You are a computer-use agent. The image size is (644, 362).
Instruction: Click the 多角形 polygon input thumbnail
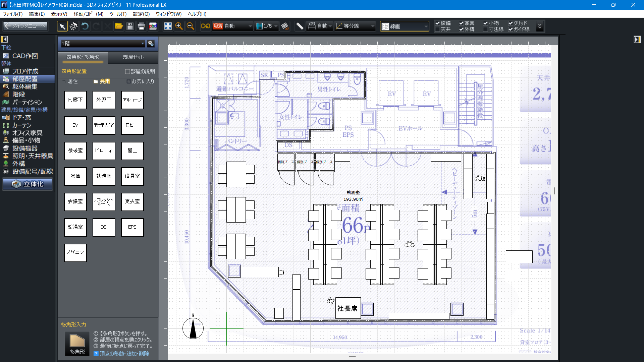tap(77, 344)
